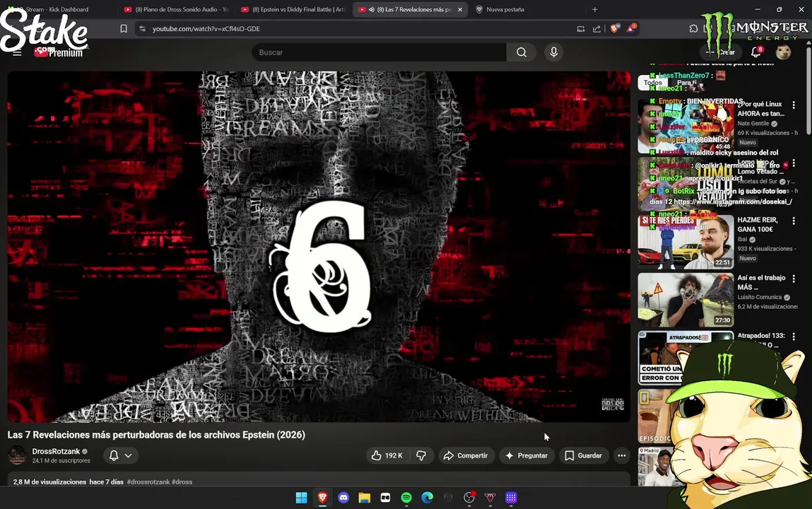Click the Compartir button
This screenshot has height=509, width=812.
click(466, 456)
